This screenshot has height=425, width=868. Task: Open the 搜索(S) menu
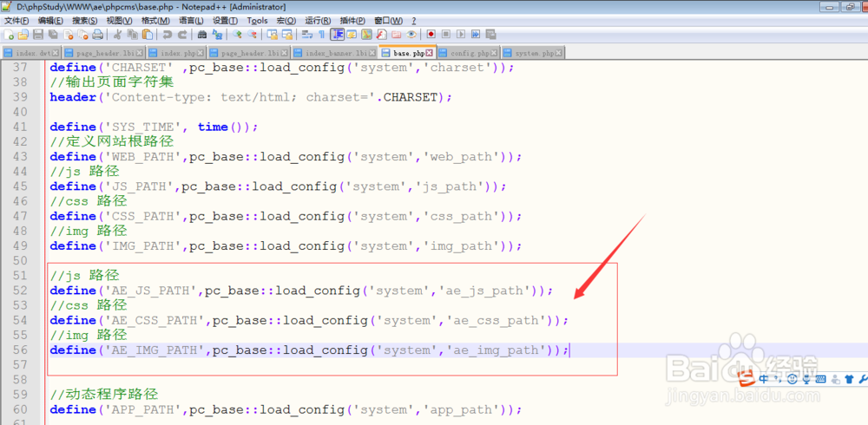click(x=85, y=21)
